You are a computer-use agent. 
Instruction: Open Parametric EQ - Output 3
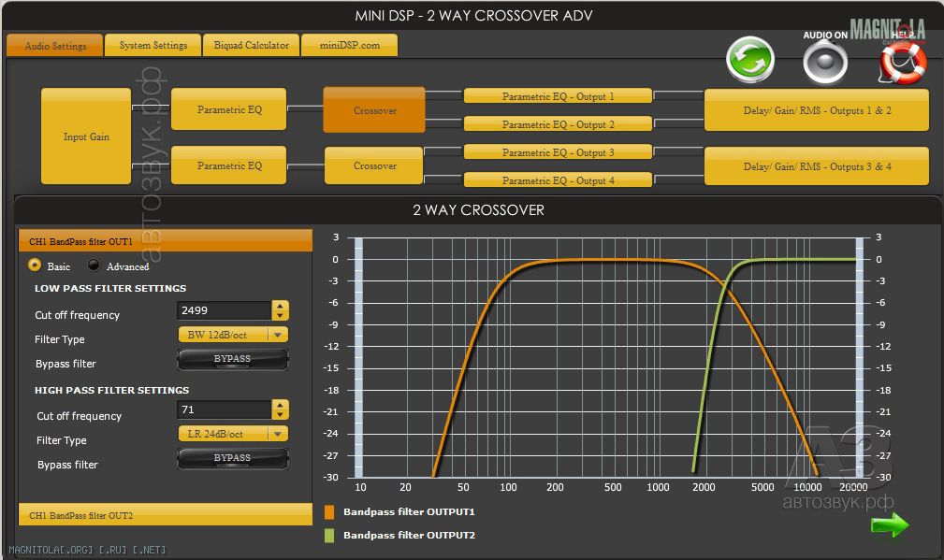tap(559, 152)
